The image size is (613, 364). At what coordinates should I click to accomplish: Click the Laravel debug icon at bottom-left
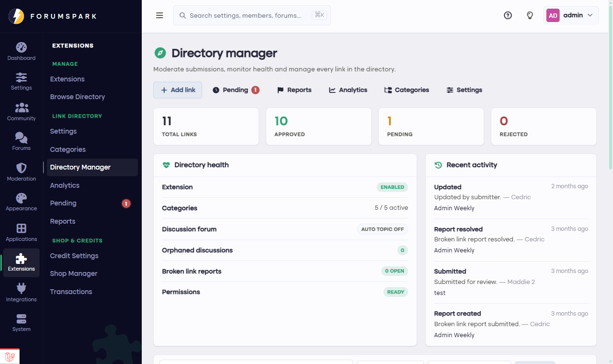10,356
